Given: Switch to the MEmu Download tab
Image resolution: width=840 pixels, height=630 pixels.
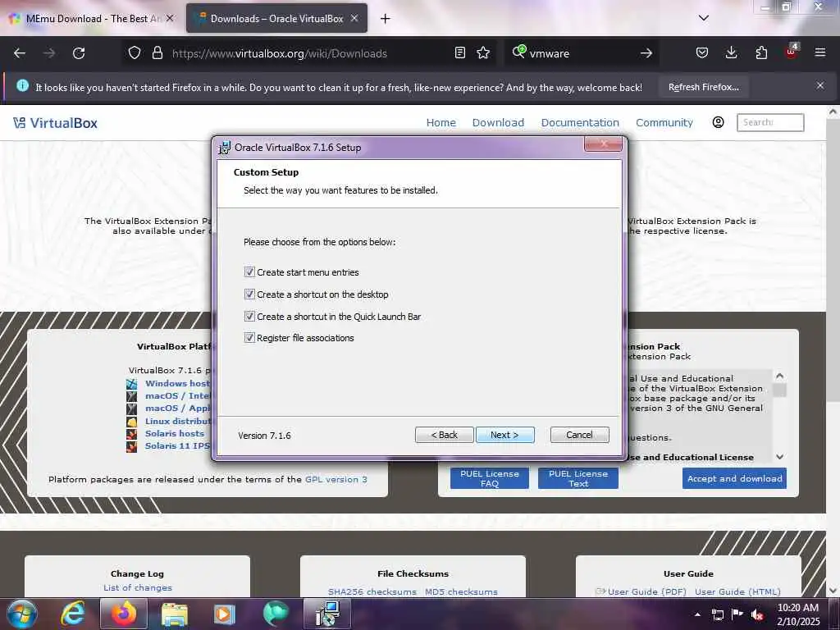Looking at the screenshot, I should pos(92,18).
